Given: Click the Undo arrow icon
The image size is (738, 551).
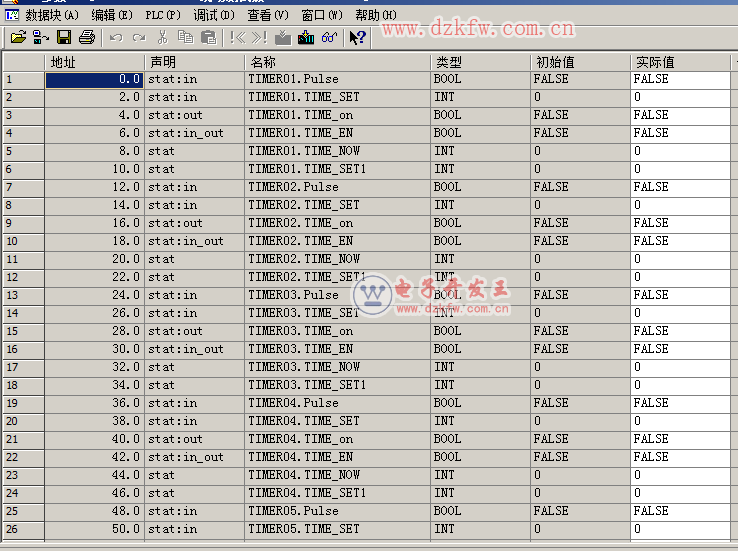Looking at the screenshot, I should click(x=116, y=38).
